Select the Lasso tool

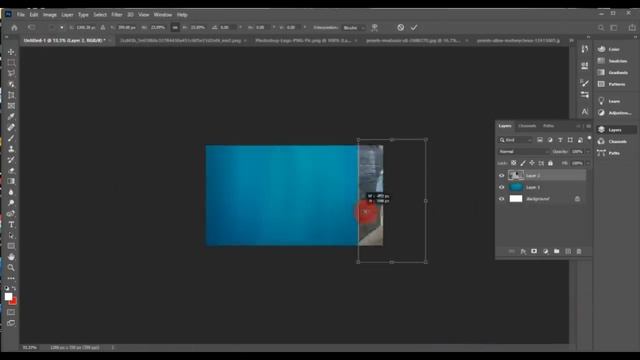(x=11, y=73)
